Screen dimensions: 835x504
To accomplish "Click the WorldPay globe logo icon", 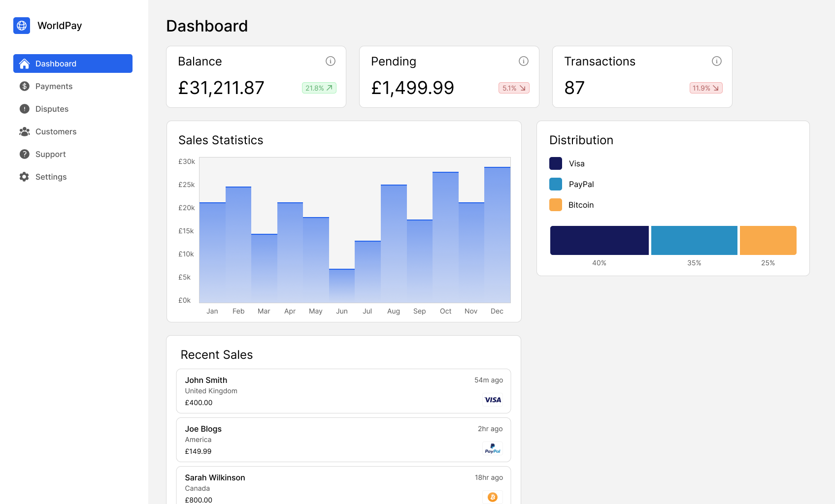I will (22, 26).
